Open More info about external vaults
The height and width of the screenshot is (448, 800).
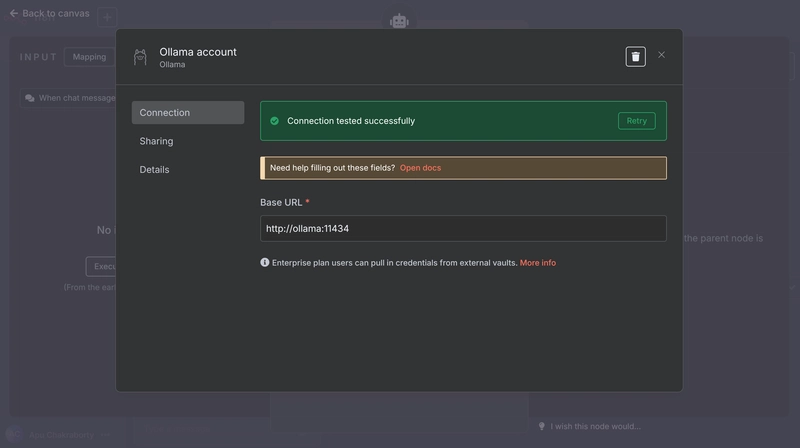pyautogui.click(x=537, y=263)
